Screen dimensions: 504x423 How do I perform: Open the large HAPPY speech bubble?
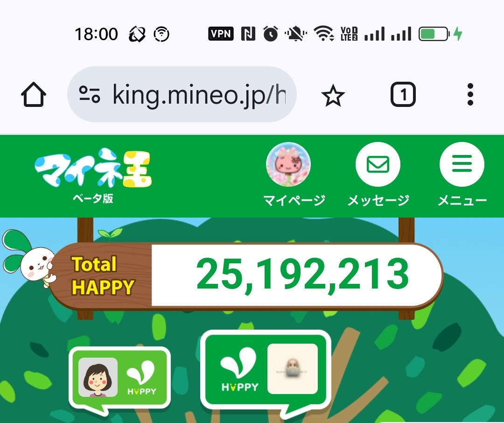pos(266,374)
